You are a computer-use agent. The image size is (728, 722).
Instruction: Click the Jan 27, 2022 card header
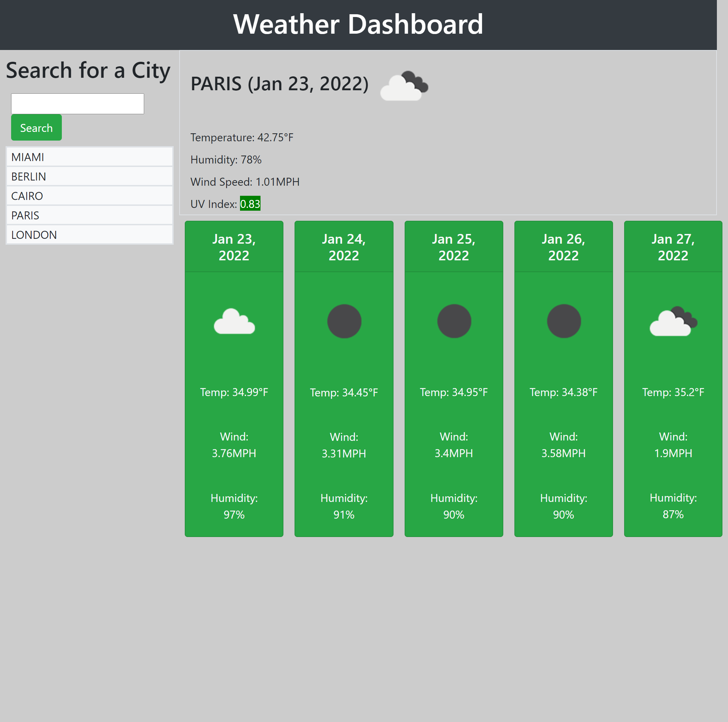click(x=673, y=247)
